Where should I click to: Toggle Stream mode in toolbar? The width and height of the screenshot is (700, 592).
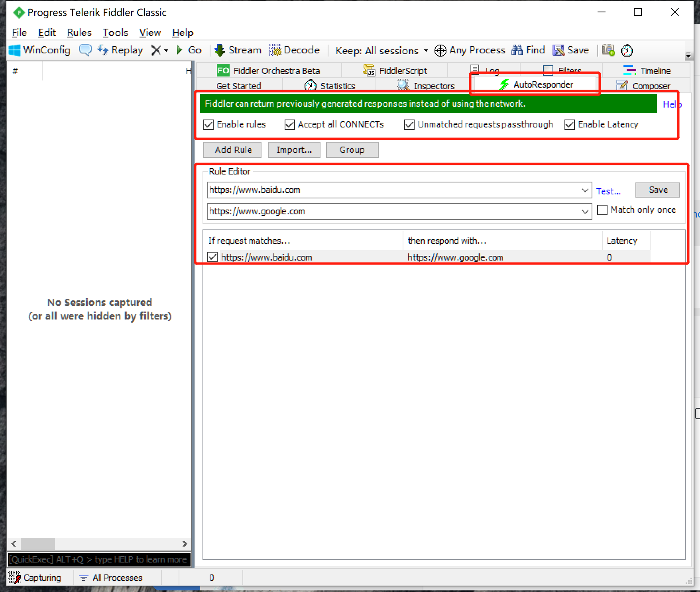point(238,50)
